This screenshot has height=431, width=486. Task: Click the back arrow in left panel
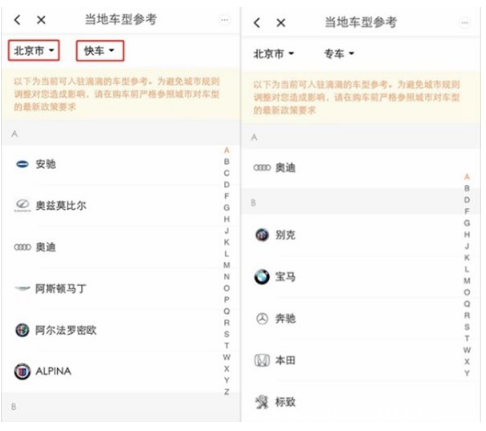coord(17,20)
